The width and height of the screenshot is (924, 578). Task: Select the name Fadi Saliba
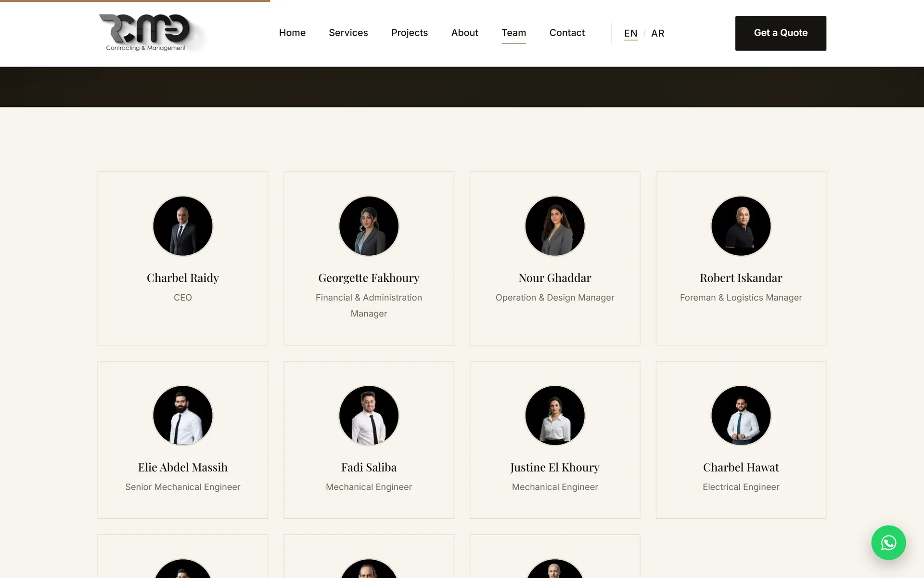[369, 467]
